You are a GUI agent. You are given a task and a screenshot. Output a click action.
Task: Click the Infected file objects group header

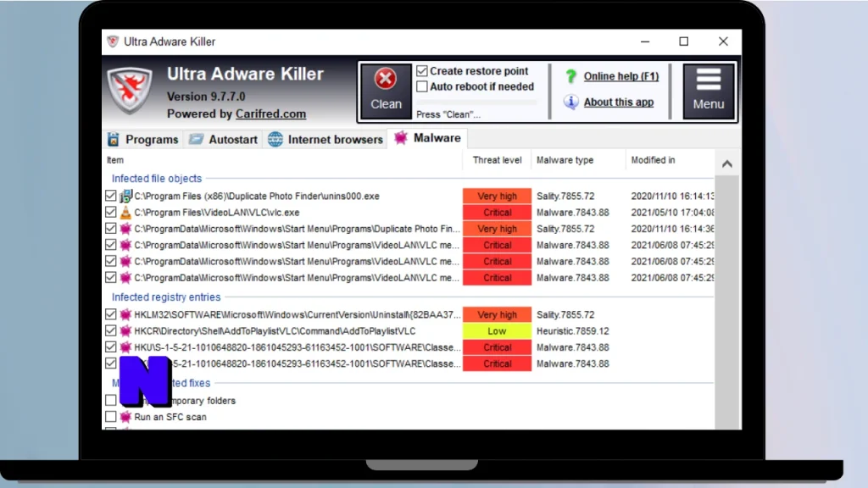tap(157, 178)
